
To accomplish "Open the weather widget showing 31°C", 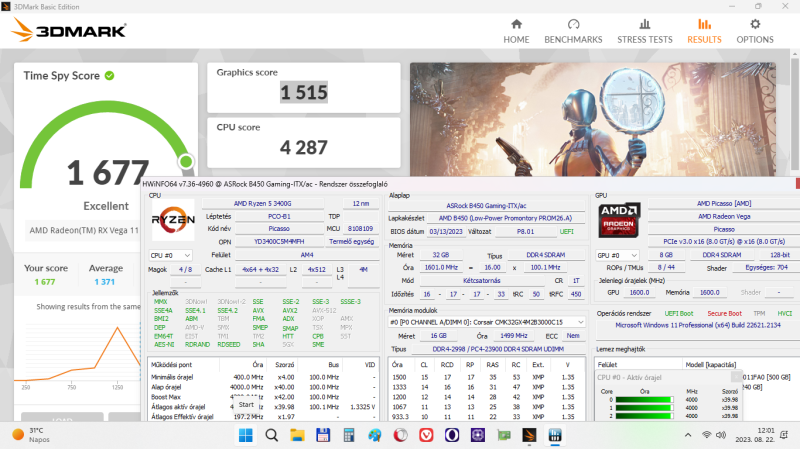I will tap(32, 435).
